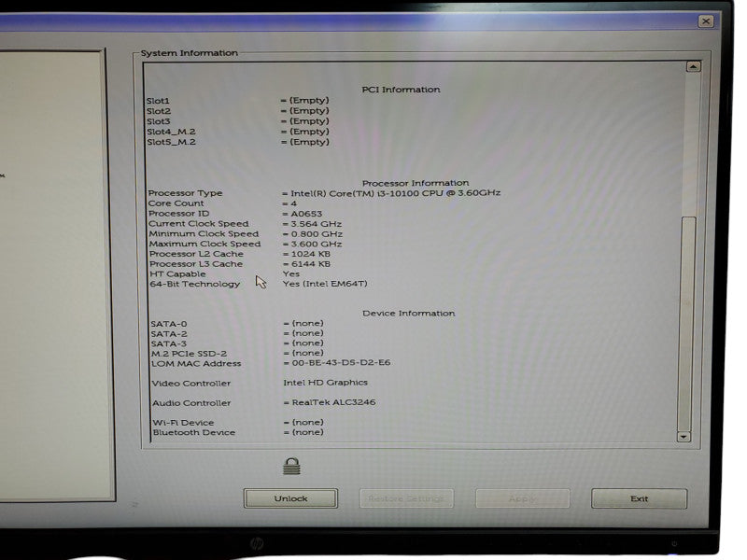747x560 pixels.
Task: Click the 3.564 GHz value
Action: coord(317,224)
